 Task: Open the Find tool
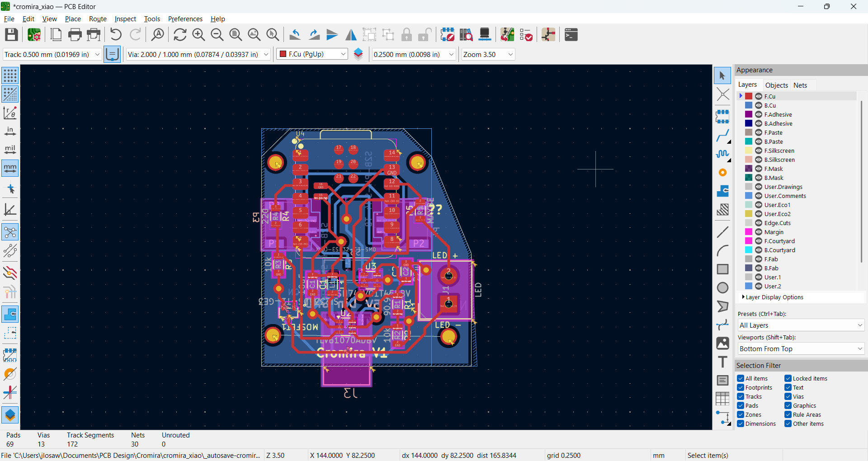click(x=158, y=35)
